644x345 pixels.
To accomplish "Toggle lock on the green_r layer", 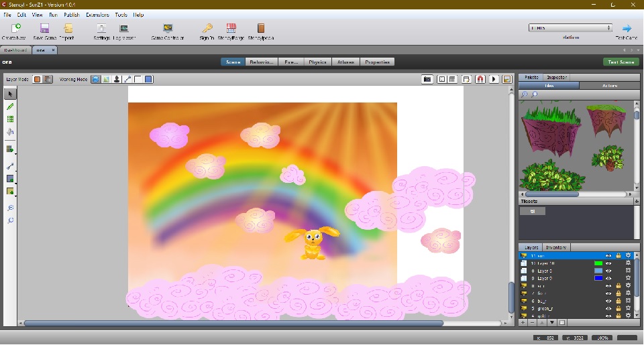I will (x=618, y=308).
